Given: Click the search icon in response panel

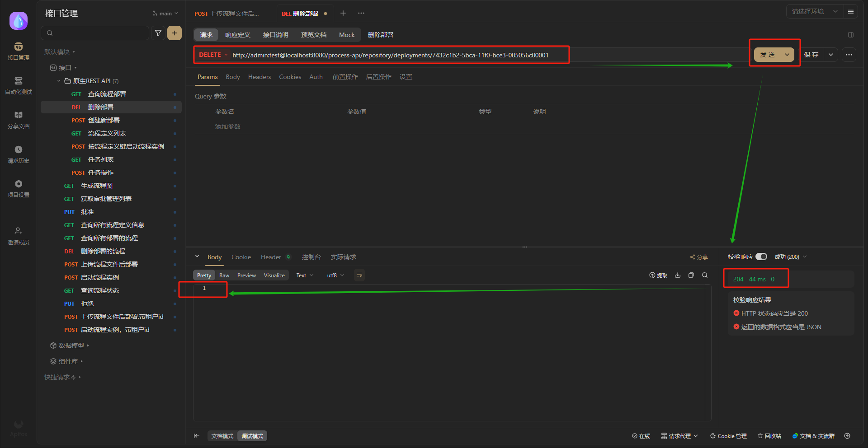Looking at the screenshot, I should coord(705,275).
